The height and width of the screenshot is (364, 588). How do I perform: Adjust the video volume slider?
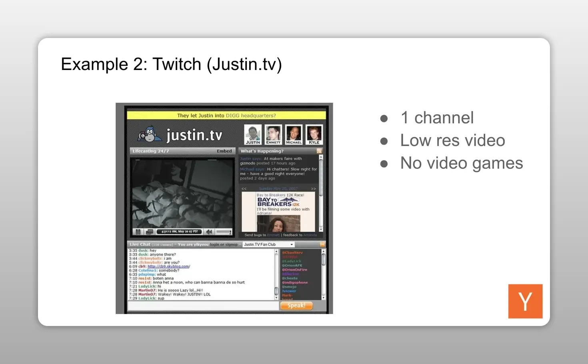click(x=224, y=232)
